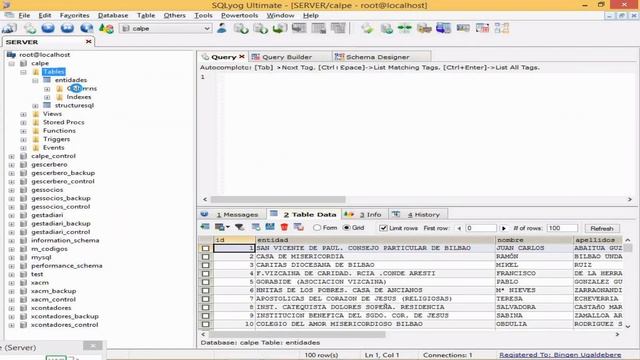The width and height of the screenshot is (640, 360).
Task: Click the Refresh button
Action: (602, 228)
